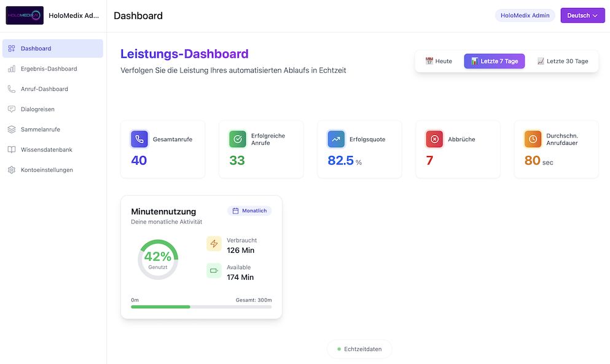Click the clock icon for Durchschn. Anrufdauer
610x364 pixels.
coord(533,139)
